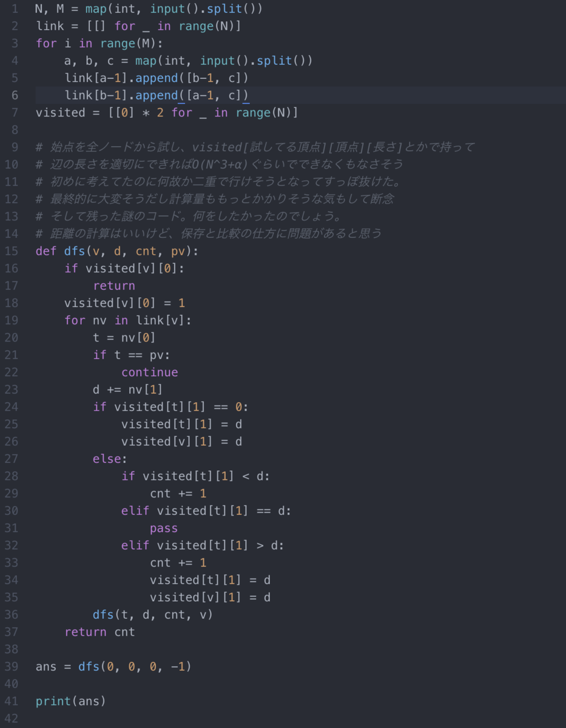Click the line "if t == pv:"
This screenshot has height=728, width=566.
(x=132, y=355)
